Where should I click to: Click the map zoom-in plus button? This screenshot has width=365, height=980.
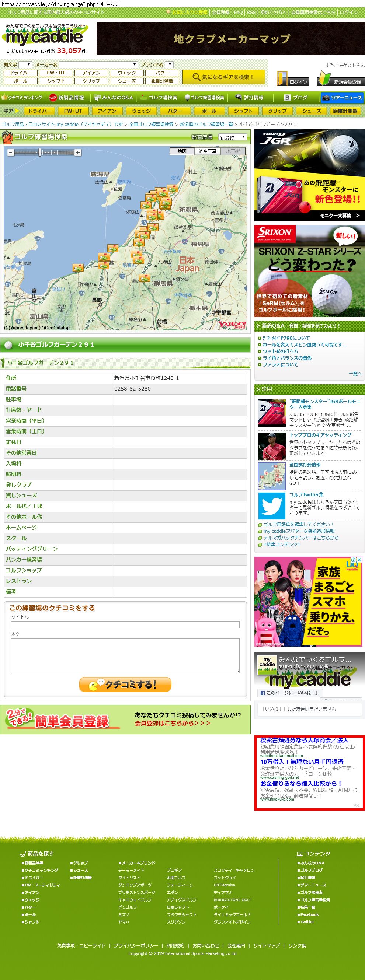coord(78,153)
